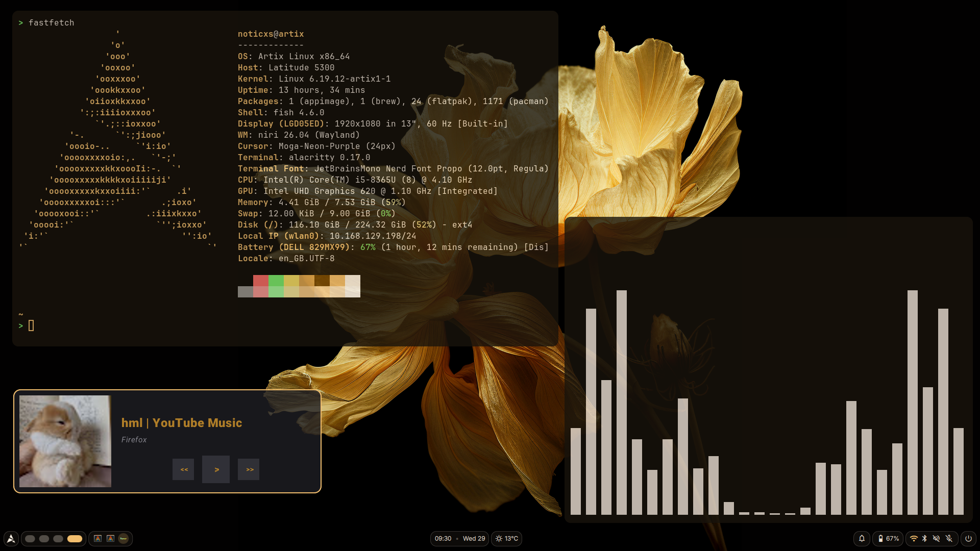Switch to the first gray workspace pill

click(30, 539)
